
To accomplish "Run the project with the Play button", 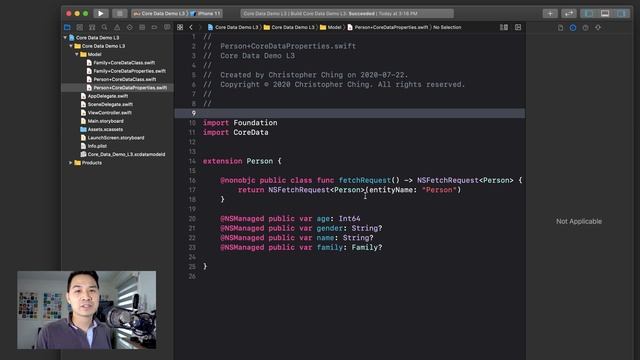I will point(100,13).
